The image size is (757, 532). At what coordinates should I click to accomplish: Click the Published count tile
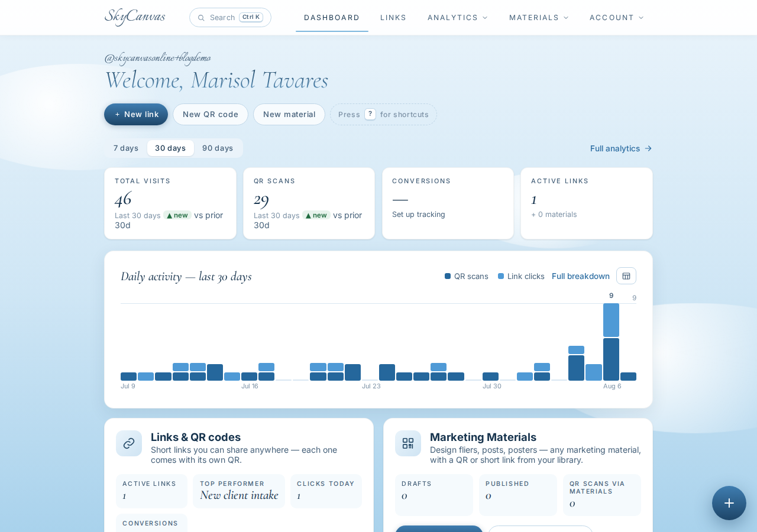pyautogui.click(x=518, y=495)
